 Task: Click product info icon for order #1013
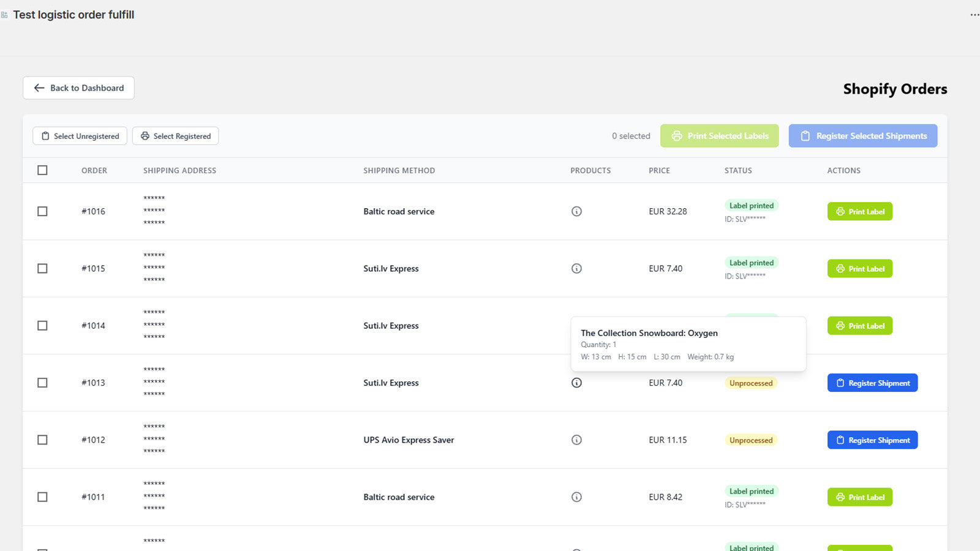click(576, 383)
